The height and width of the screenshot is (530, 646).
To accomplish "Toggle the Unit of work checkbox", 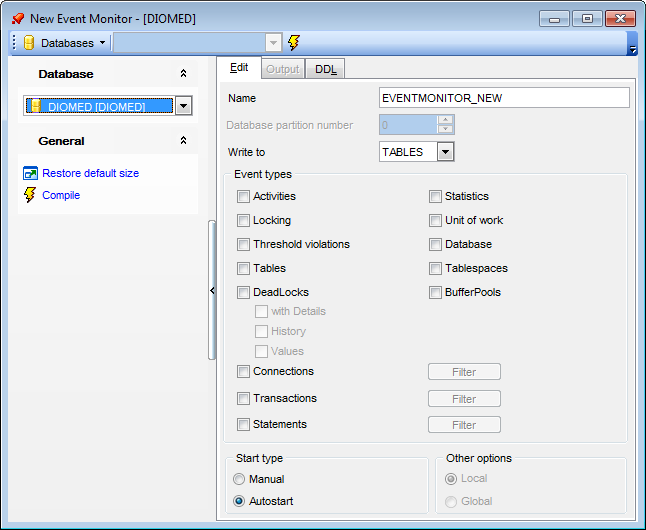I will 435,220.
